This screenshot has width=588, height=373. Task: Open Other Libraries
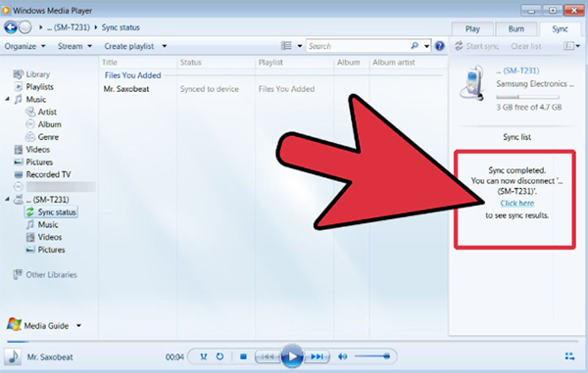(45, 274)
